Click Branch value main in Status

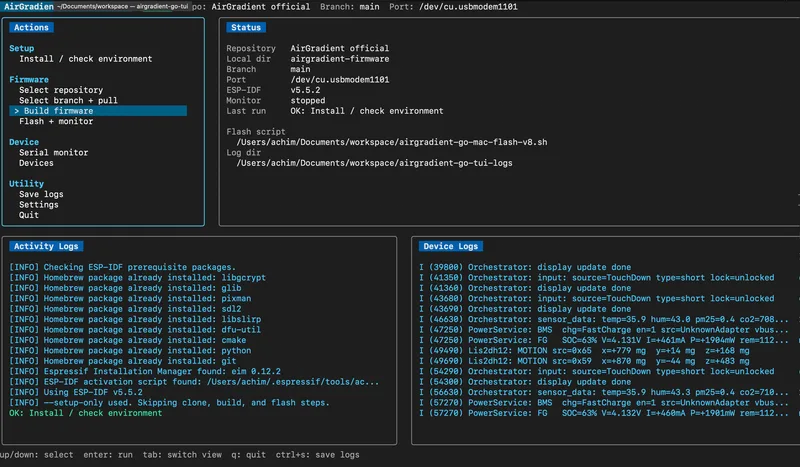[x=301, y=69]
